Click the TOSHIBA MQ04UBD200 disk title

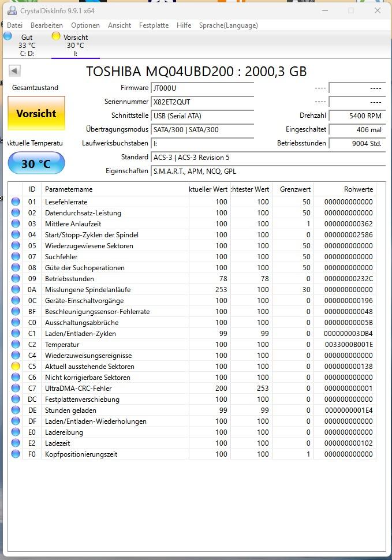tap(196, 72)
